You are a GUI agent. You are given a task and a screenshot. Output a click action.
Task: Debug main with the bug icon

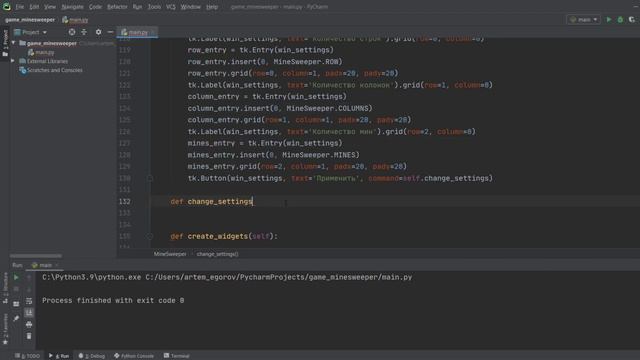pyautogui.click(x=620, y=20)
